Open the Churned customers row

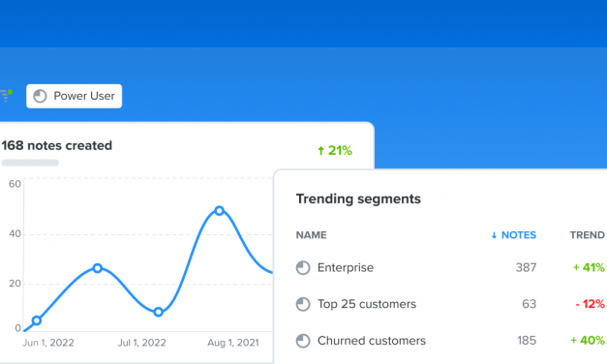coord(450,341)
